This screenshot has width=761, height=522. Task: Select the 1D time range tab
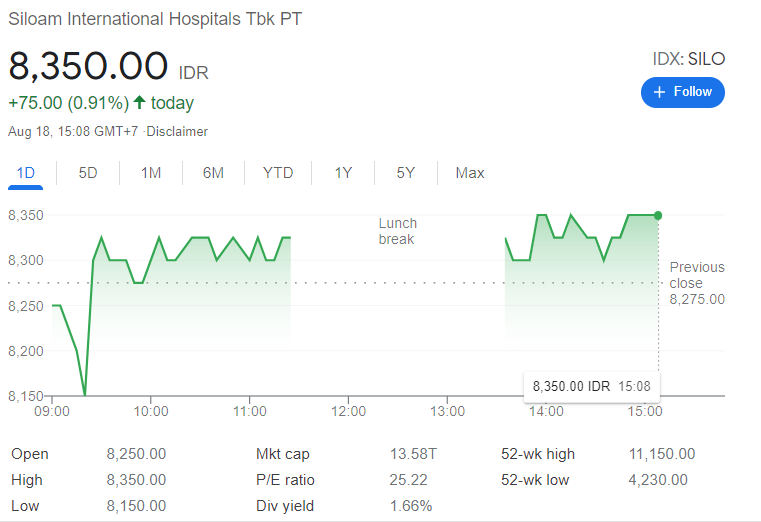[x=26, y=173]
